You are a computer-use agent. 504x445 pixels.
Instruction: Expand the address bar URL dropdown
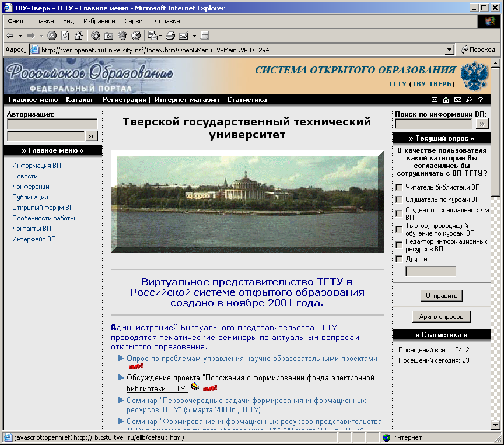click(x=450, y=50)
